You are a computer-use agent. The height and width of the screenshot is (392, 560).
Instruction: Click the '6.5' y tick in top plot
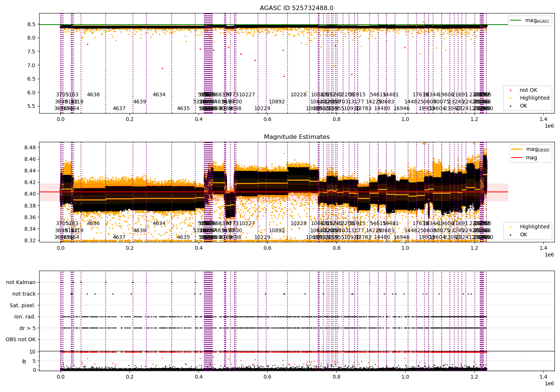click(x=31, y=79)
